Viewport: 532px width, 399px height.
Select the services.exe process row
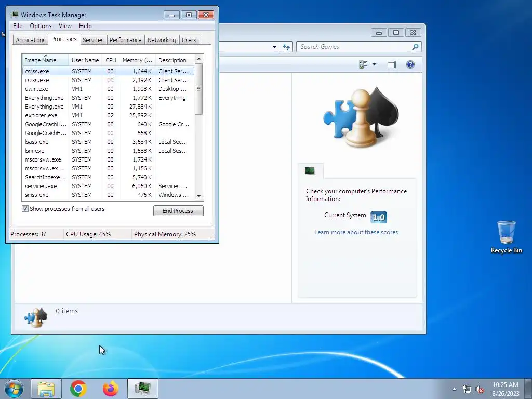tap(108, 186)
